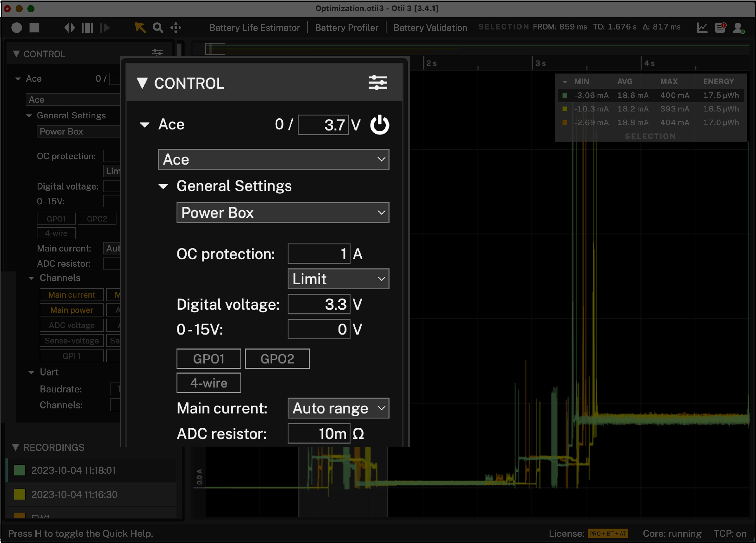
Task: Open notifications with the unread badge
Action: tap(720, 28)
